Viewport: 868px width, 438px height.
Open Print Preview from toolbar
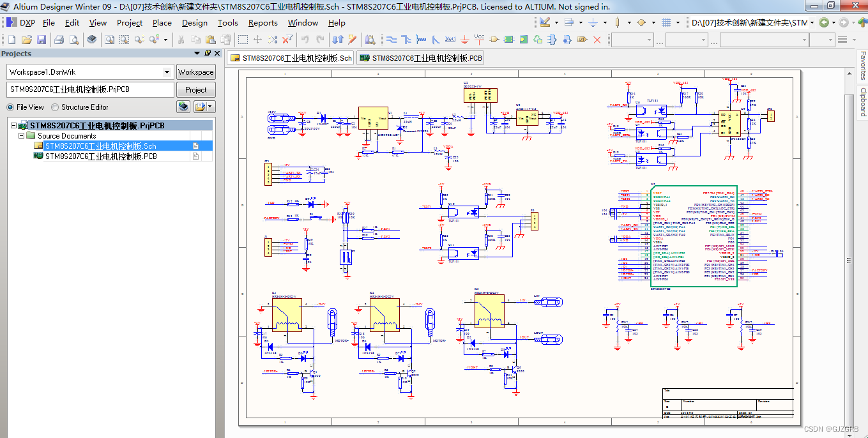[74, 40]
